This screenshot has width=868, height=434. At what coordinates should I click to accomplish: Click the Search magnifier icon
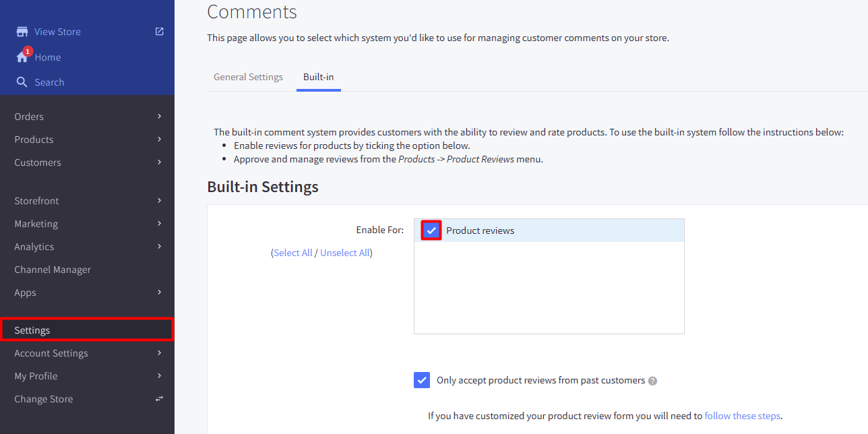pyautogui.click(x=22, y=82)
